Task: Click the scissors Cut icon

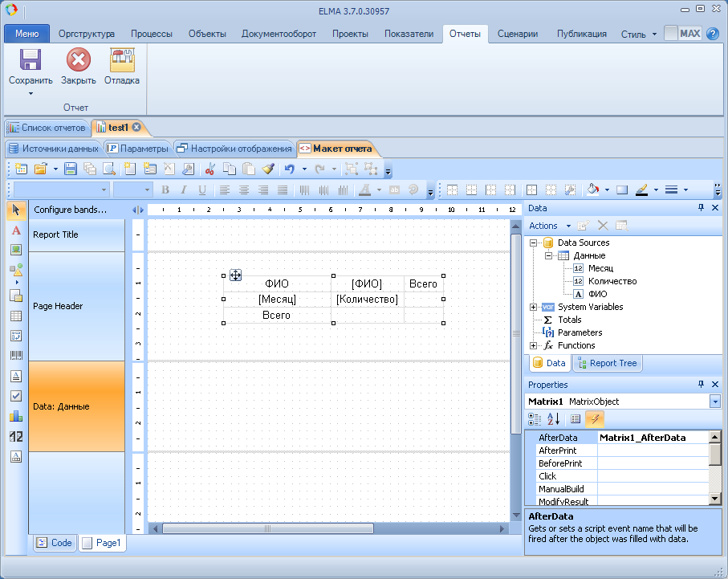Action: [210, 169]
